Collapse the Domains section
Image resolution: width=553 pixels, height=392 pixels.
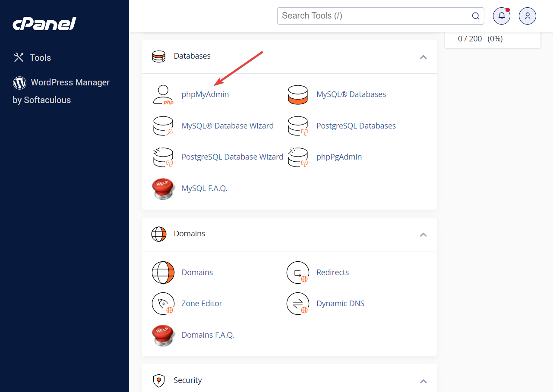tap(423, 235)
